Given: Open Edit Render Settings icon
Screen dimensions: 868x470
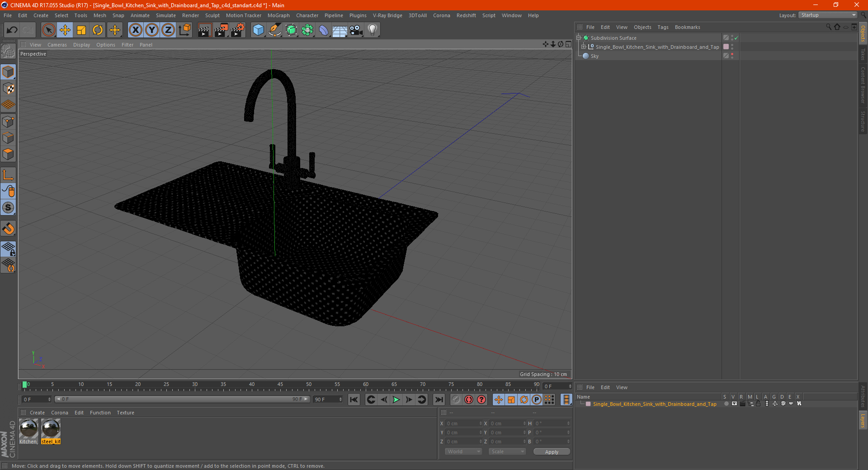Looking at the screenshot, I should click(x=237, y=30).
